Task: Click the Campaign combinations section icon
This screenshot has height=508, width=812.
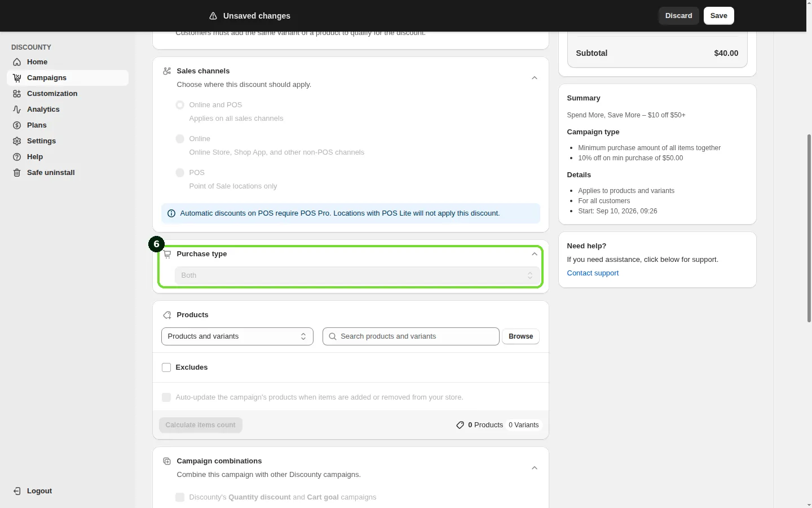Action: tap(167, 461)
